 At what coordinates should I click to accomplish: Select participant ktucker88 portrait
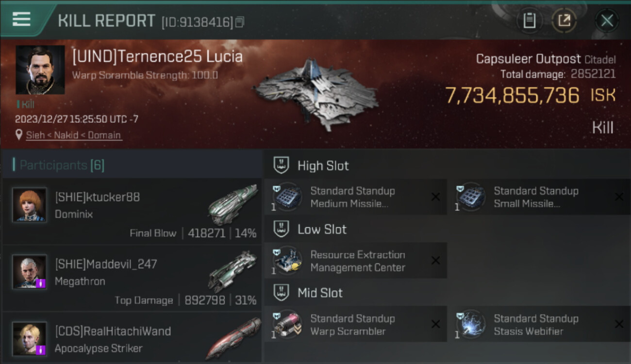(30, 205)
